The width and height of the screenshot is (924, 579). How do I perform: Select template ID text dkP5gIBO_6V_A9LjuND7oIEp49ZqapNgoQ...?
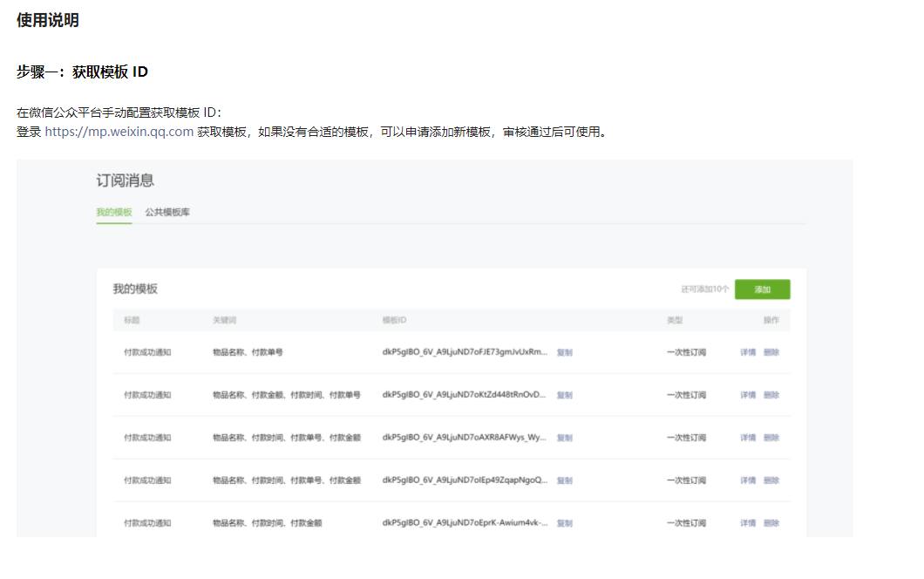[x=465, y=480]
